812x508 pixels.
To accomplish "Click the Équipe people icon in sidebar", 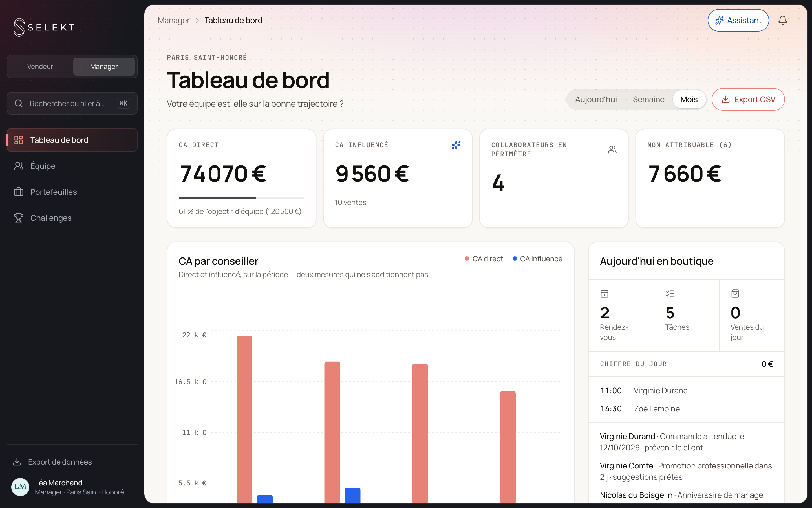I will point(18,166).
